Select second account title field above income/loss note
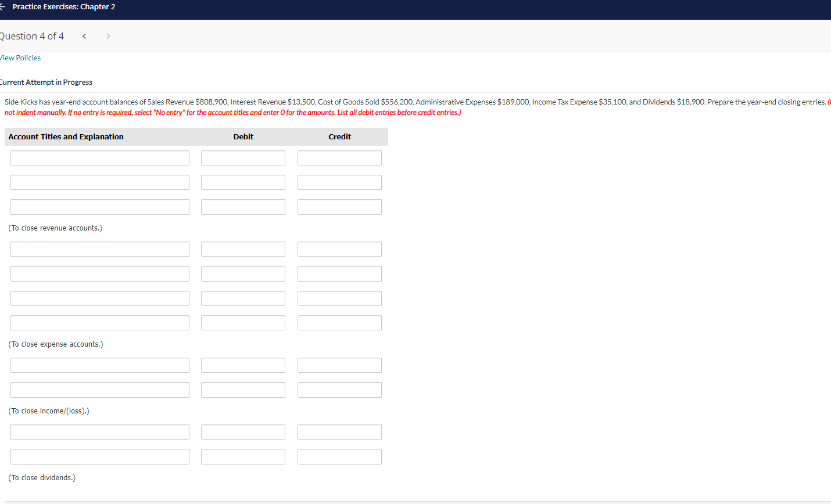The image size is (831, 504). tap(100, 390)
